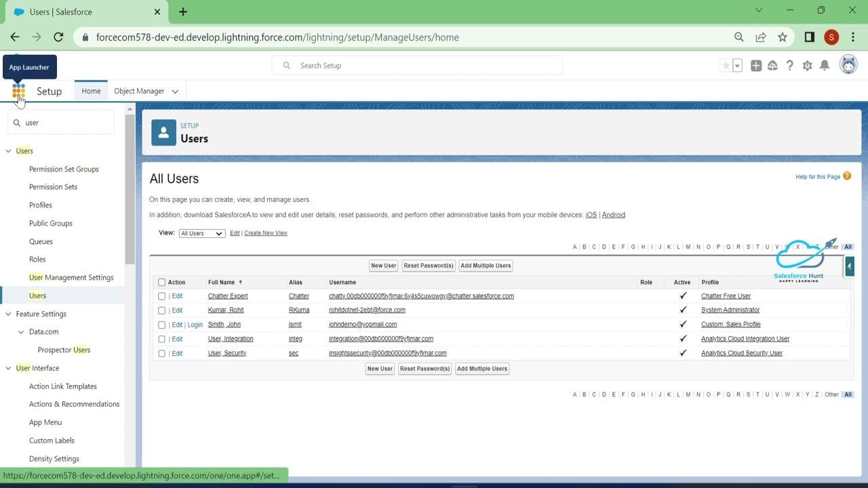This screenshot has height=488, width=868.
Task: Open the Kumar, Rohit user link
Action: pyautogui.click(x=226, y=310)
